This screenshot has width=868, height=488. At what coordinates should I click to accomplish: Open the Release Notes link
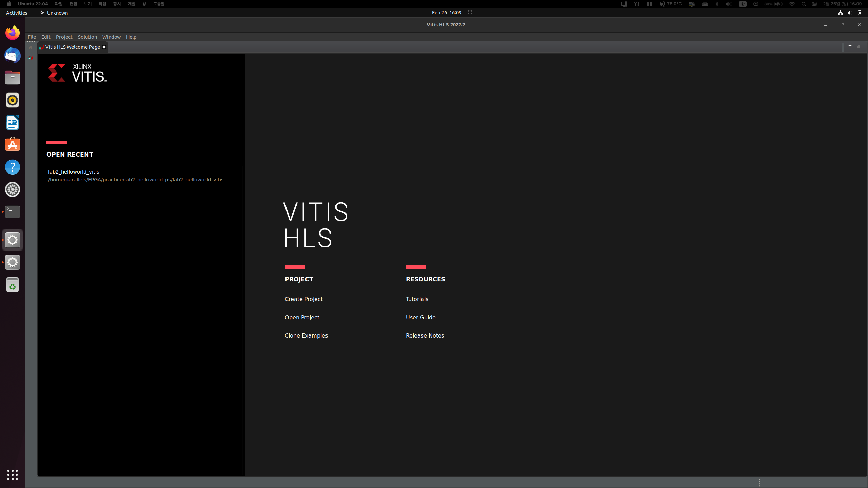(x=425, y=335)
